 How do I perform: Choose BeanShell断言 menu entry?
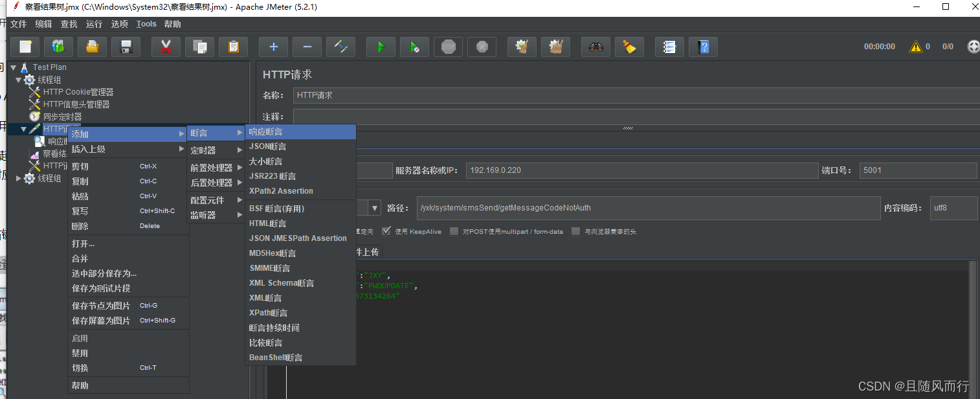301,358
